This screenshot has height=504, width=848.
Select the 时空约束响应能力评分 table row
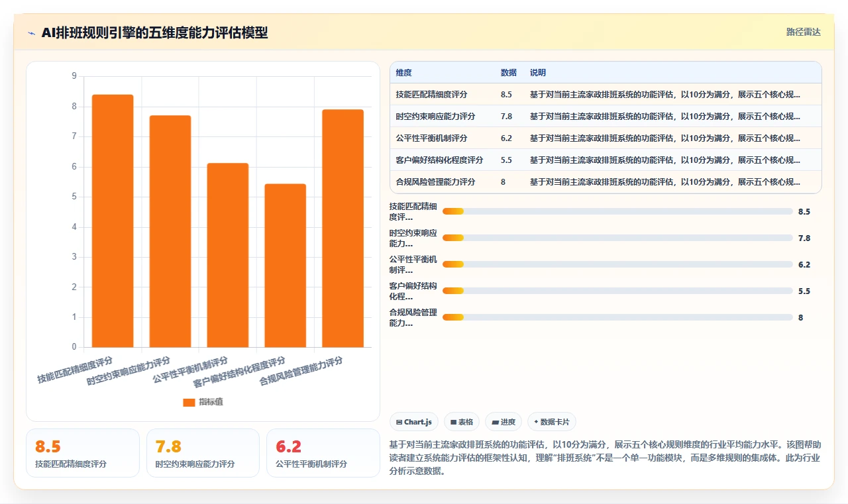(x=606, y=117)
